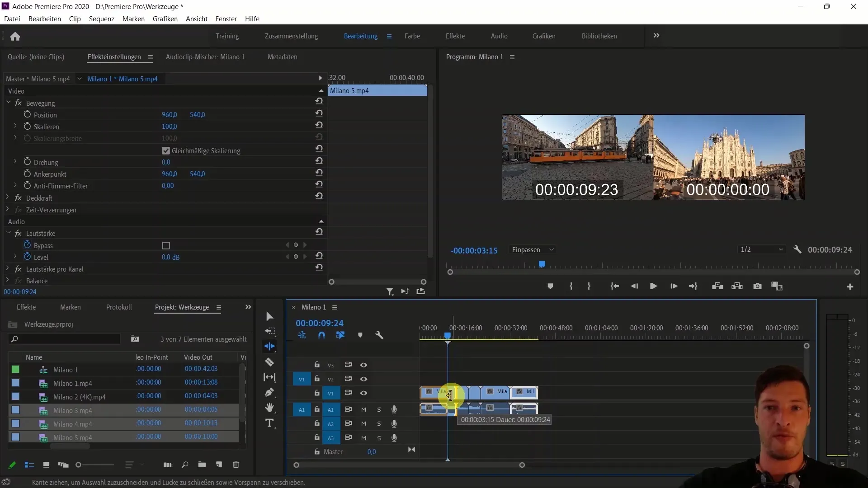Expand Lautstärke pro Kanal effect
The width and height of the screenshot is (868, 488).
coord(7,268)
